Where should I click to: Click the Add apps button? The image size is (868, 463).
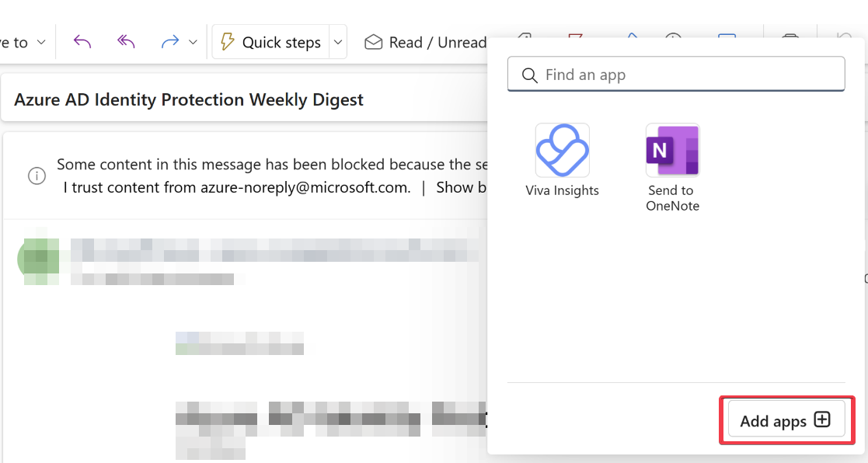[x=786, y=420]
